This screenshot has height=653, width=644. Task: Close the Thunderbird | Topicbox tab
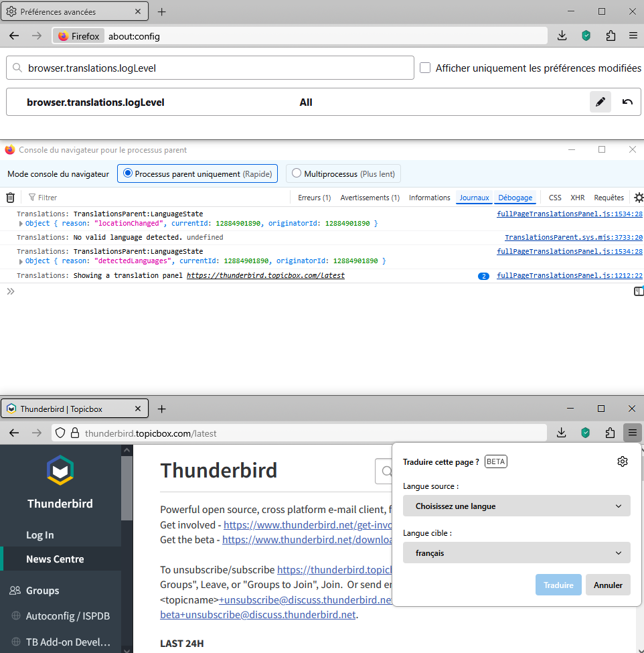click(x=138, y=409)
